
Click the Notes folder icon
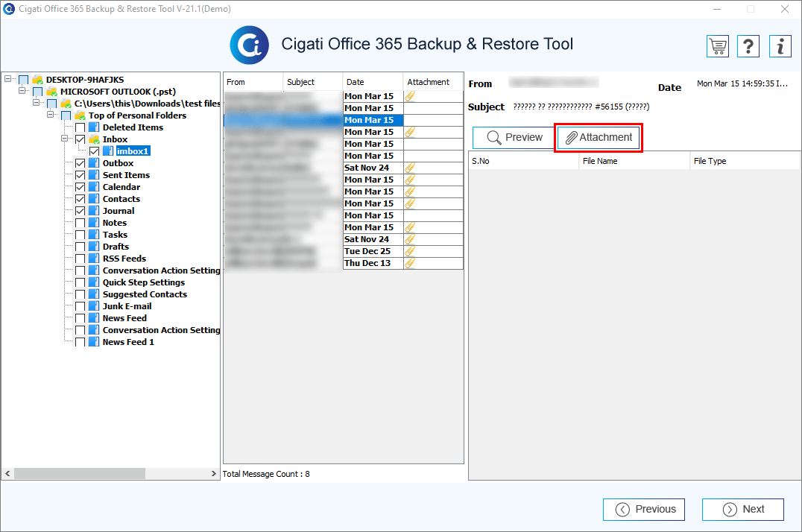click(x=94, y=223)
